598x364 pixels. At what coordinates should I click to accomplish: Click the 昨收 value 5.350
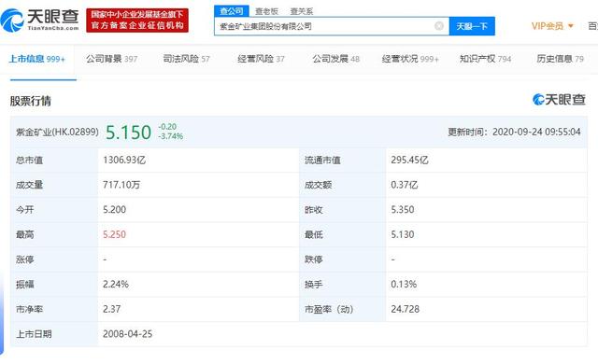click(x=403, y=210)
